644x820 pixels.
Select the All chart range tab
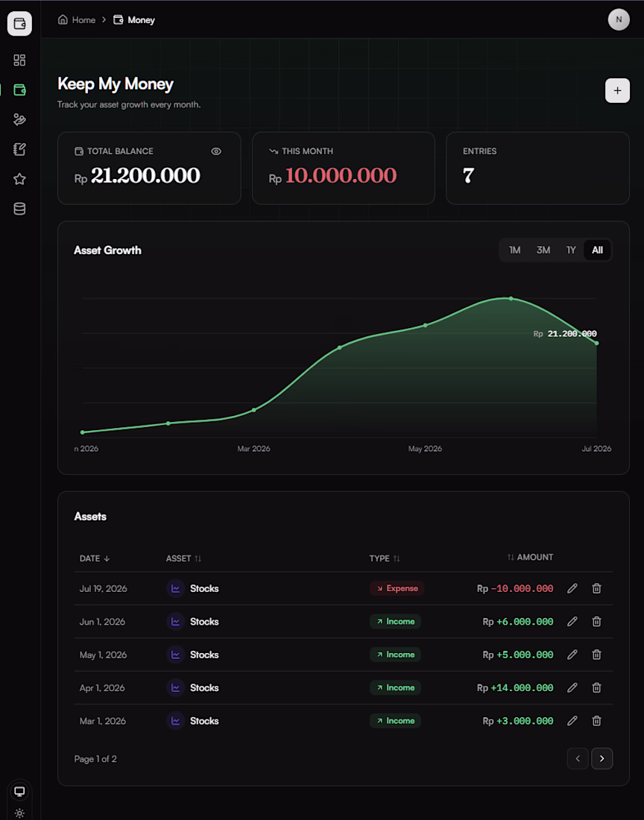pos(597,250)
